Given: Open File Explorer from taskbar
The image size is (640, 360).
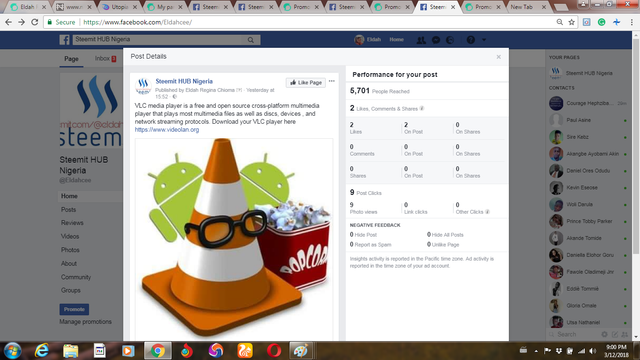Looking at the screenshot, I should tap(71, 351).
